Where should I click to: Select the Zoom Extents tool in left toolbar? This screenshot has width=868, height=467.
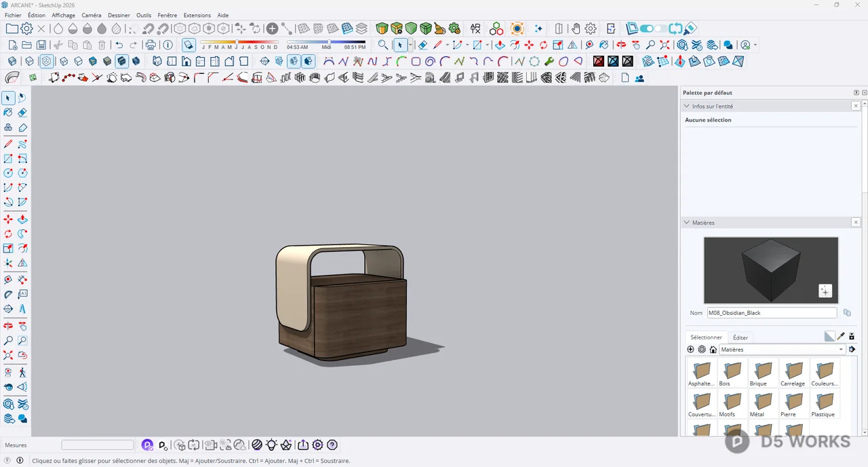[x=8, y=355]
